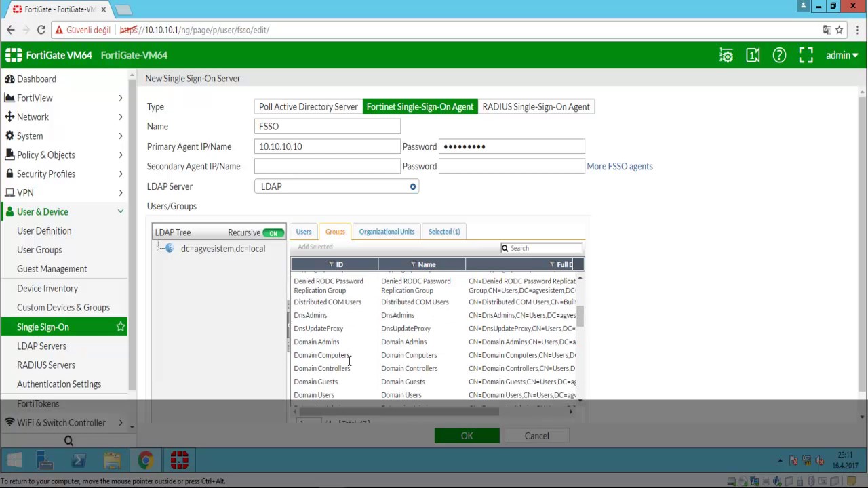868x488 pixels.
Task: Click the Secondary Agent IP/Name field
Action: (x=328, y=166)
